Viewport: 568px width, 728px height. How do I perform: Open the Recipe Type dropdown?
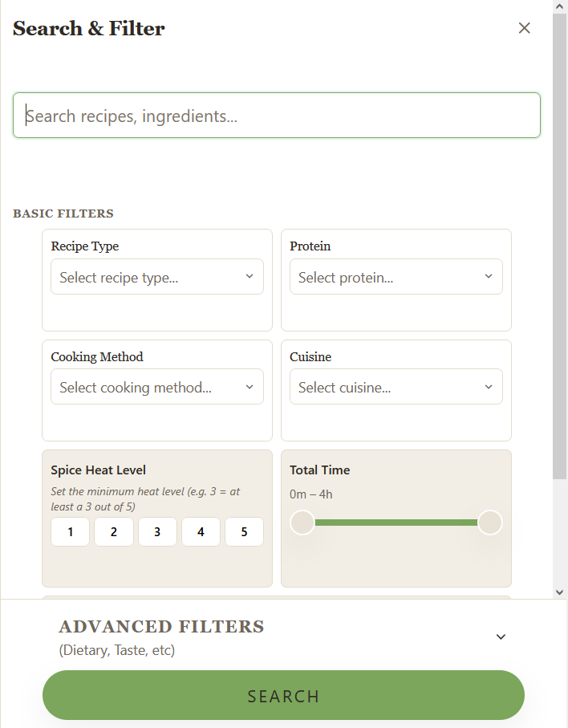click(157, 276)
